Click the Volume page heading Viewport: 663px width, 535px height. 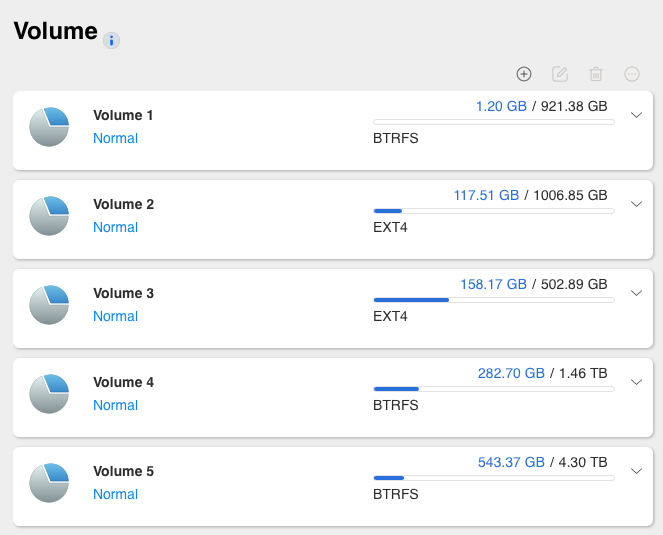coord(55,31)
